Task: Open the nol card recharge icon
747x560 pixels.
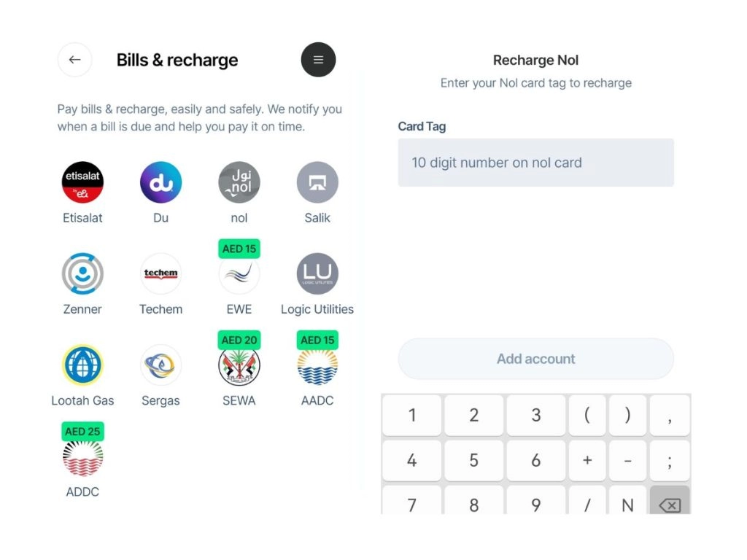Action: (239, 182)
